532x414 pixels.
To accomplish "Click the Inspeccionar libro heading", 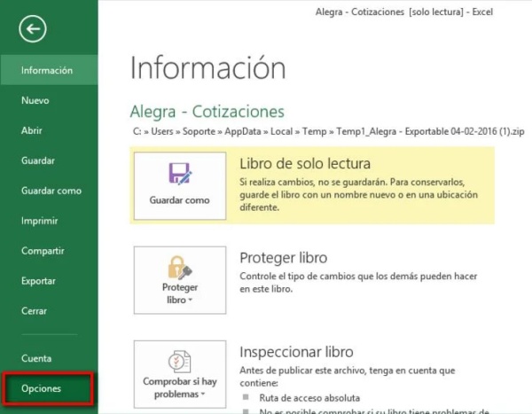I will click(x=296, y=352).
